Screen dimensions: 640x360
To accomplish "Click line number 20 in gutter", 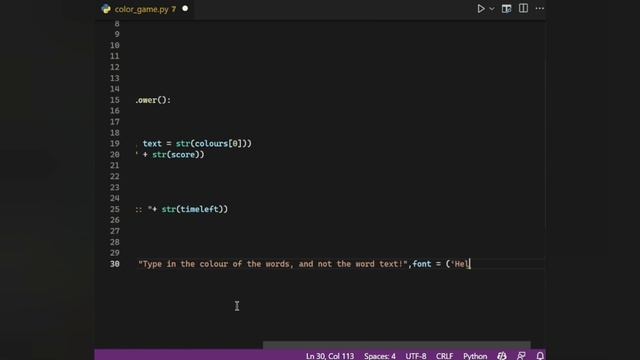I will tap(115, 155).
